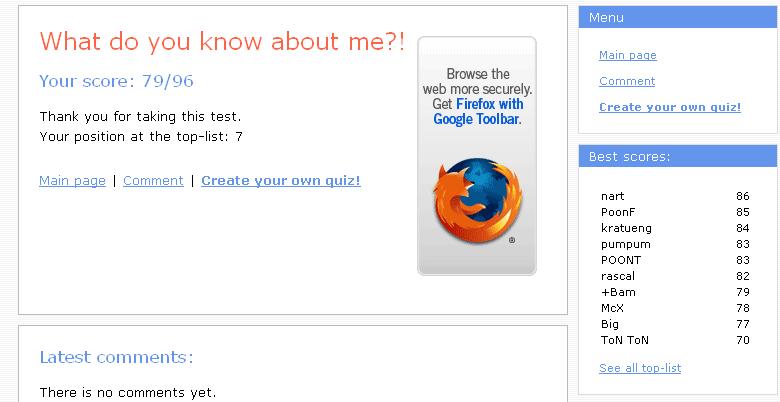
Task: Select rascal entry in best scores
Action: point(675,276)
